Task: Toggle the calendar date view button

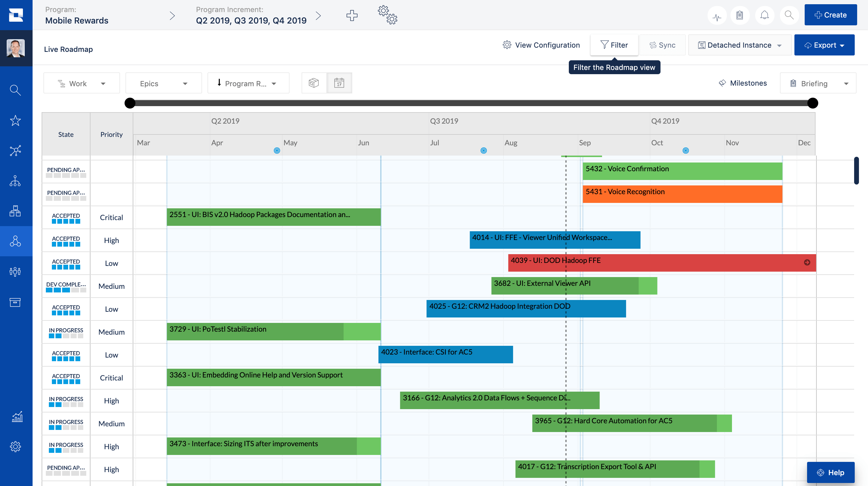Action: (x=339, y=83)
